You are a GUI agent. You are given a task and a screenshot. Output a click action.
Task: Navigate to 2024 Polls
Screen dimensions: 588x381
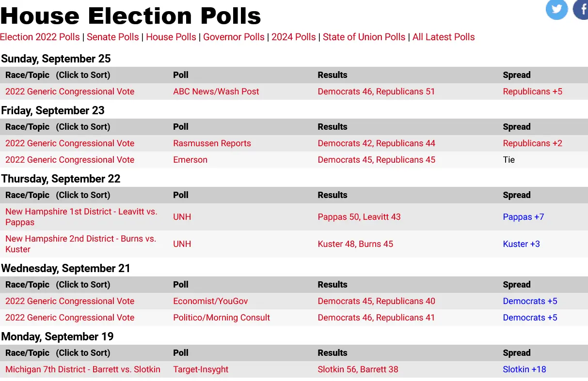pos(293,37)
